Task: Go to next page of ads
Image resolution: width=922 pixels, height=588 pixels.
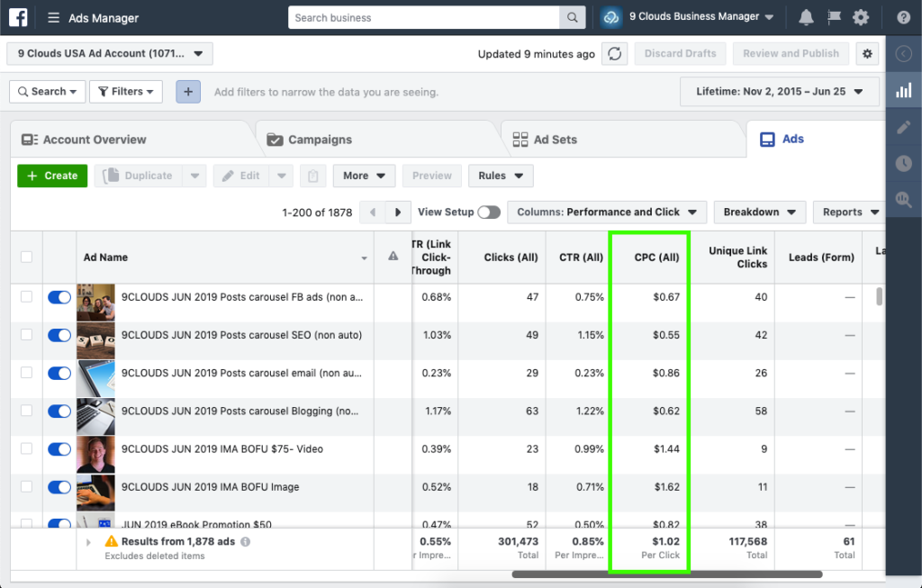Action: click(x=398, y=213)
